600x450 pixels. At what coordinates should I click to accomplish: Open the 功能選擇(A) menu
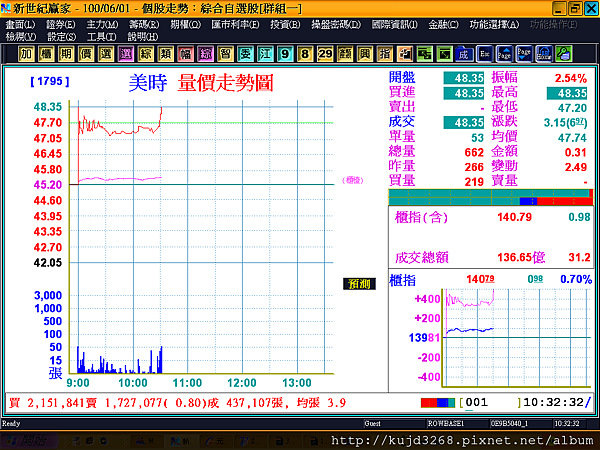(494, 25)
